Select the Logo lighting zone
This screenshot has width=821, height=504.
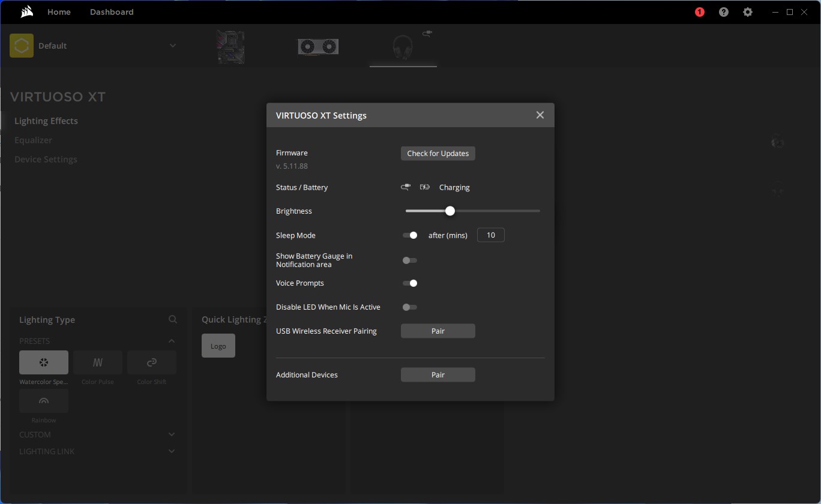(x=218, y=346)
